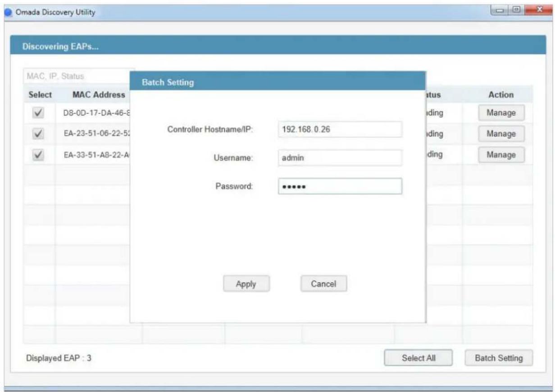Viewport: 555px width, 392px height.
Task: Cancel the Batch Setting dialog
Action: (x=323, y=284)
